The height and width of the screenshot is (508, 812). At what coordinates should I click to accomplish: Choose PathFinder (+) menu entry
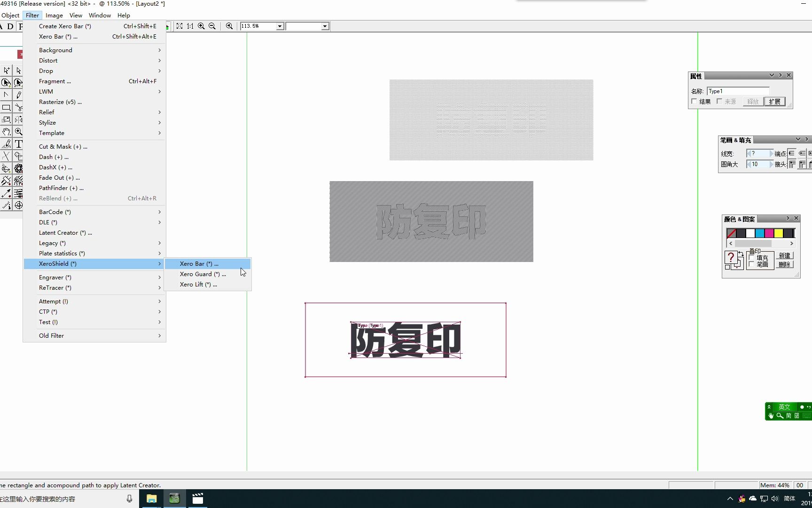94,188
